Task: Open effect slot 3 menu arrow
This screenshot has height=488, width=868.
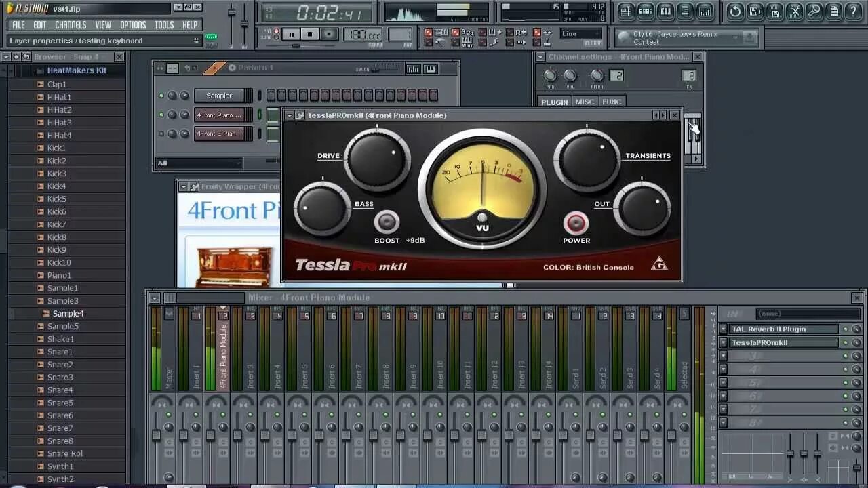Action: coord(724,356)
